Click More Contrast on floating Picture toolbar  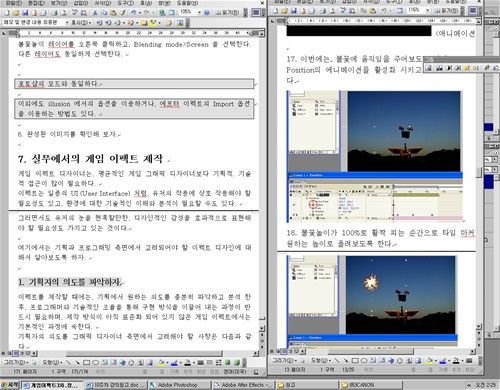448,68
